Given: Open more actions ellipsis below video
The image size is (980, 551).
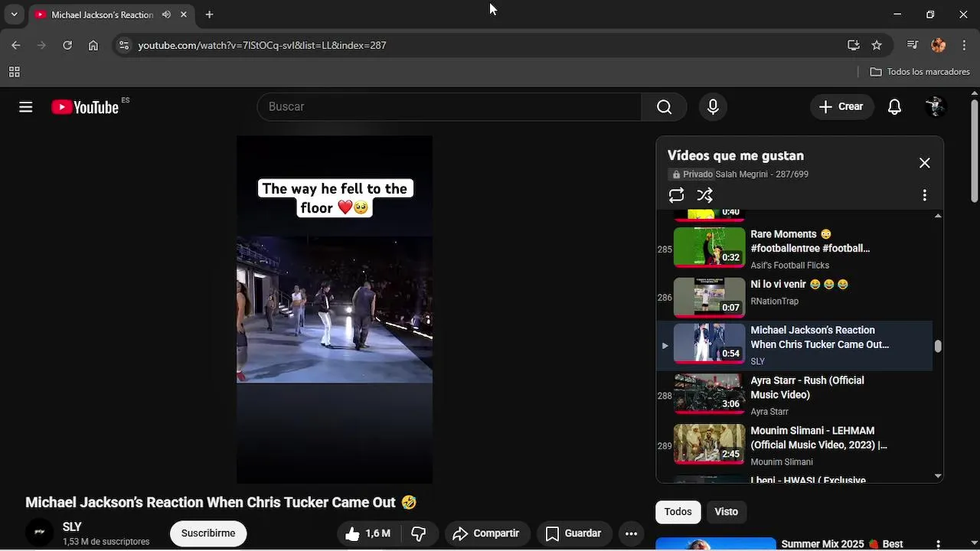Looking at the screenshot, I should coord(631,533).
